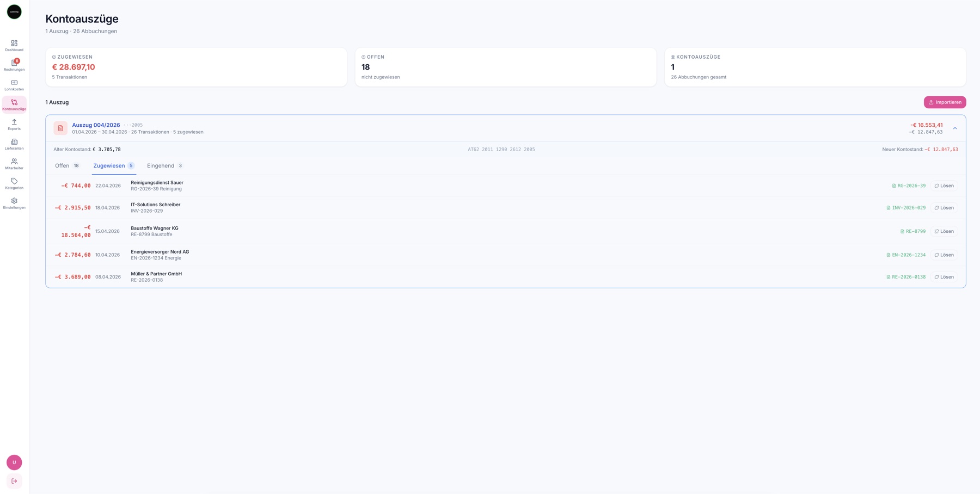
Task: Open the user avatar U
Action: pyautogui.click(x=14, y=462)
